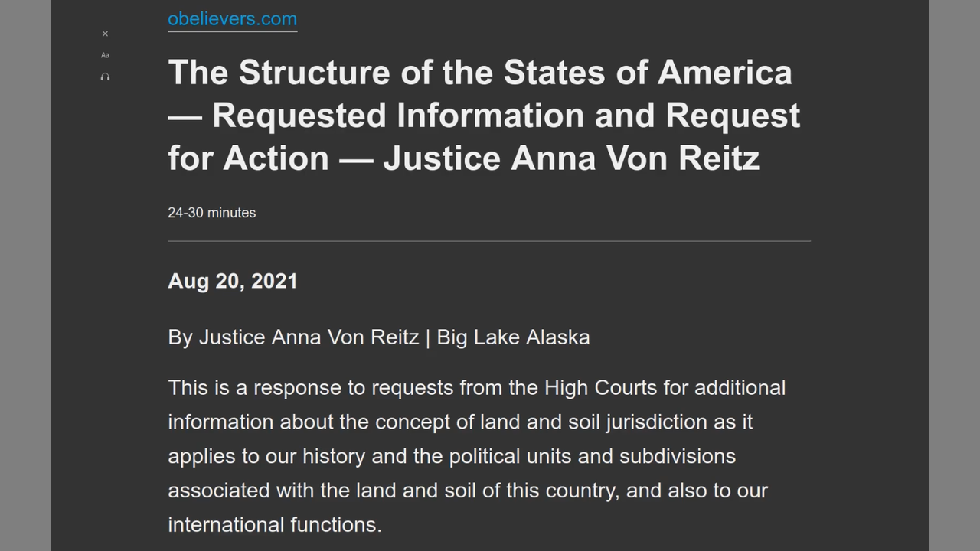Click "Anna Von Reitz" in the headline

(635, 158)
